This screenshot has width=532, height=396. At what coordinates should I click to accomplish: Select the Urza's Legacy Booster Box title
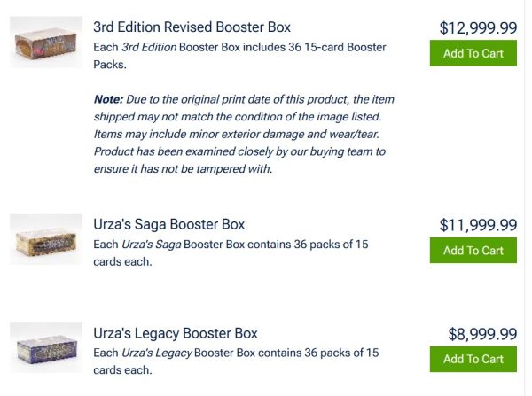click(176, 333)
